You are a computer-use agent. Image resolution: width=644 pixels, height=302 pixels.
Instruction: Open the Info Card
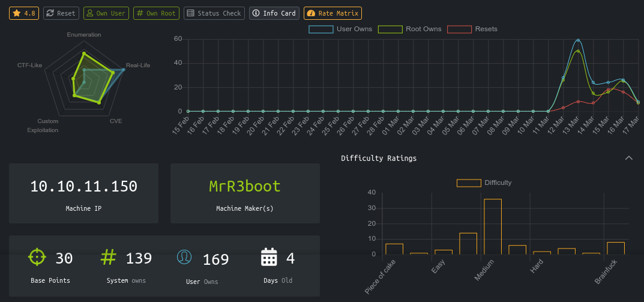[274, 13]
